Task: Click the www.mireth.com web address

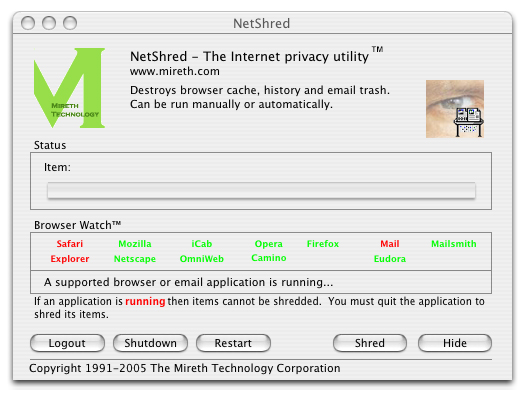Action: coord(175,71)
